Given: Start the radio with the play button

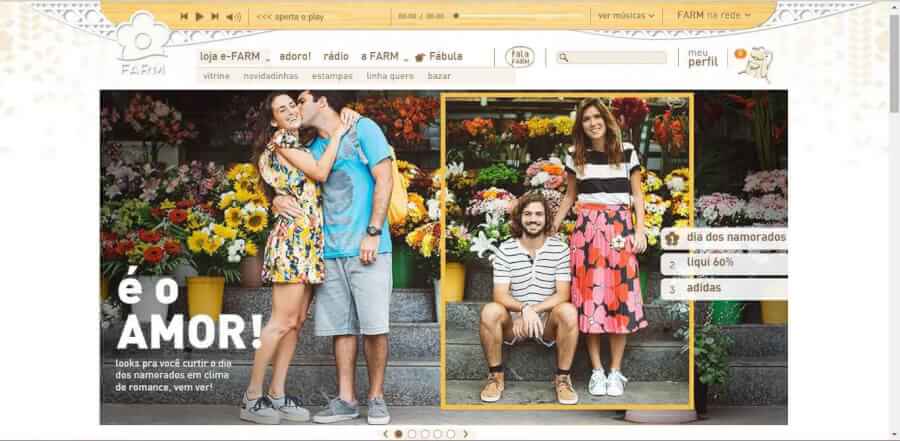Looking at the screenshot, I should coord(199,17).
